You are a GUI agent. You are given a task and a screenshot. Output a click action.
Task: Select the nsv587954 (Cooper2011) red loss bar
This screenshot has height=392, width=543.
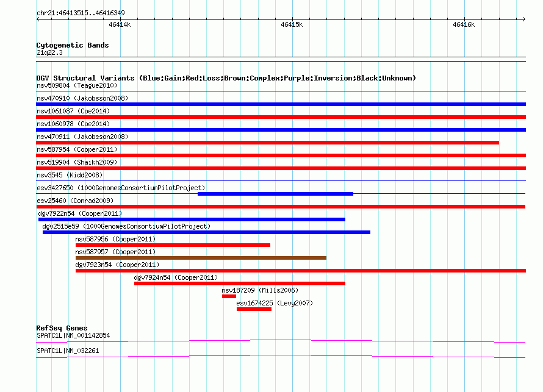[281, 155]
